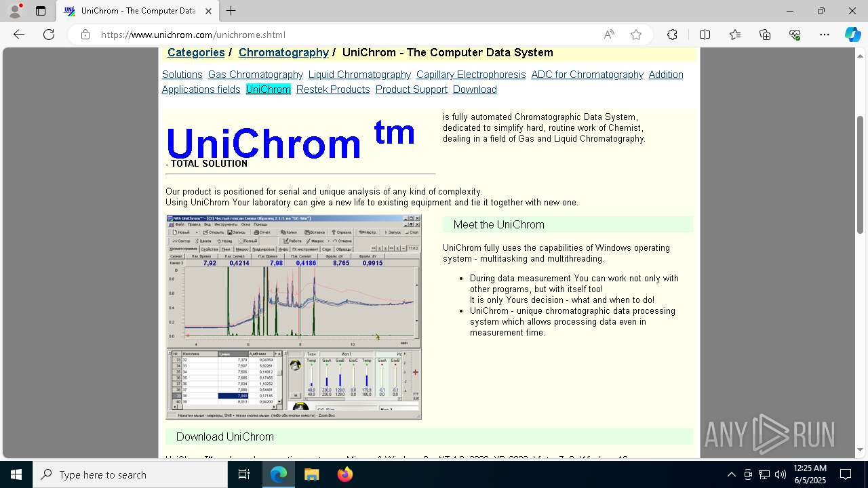The image size is (868, 488).
Task: Open Browser essentials heart icon
Action: (795, 35)
